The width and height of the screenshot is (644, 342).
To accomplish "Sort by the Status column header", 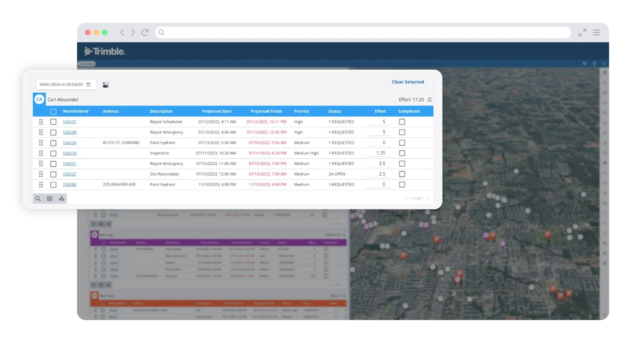I will click(334, 111).
